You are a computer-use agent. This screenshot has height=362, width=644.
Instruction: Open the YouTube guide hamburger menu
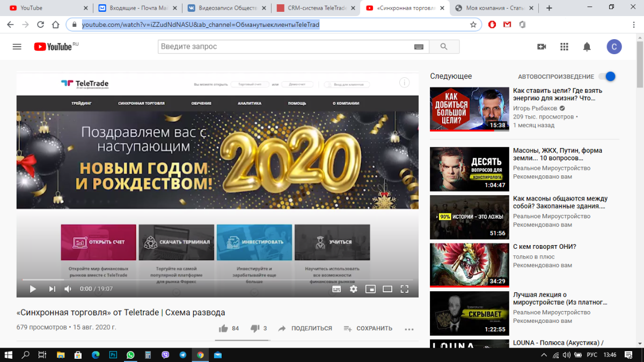click(17, 47)
